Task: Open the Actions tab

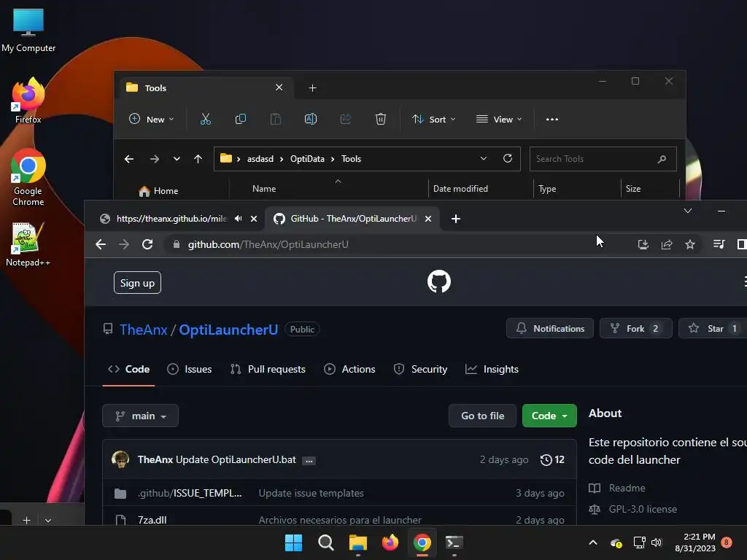Action: (349, 369)
